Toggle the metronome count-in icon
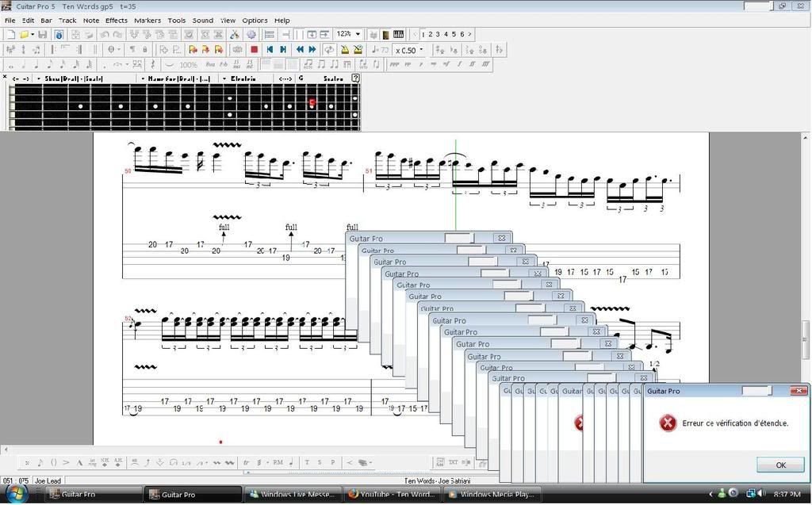812x505 pixels. 358,50
